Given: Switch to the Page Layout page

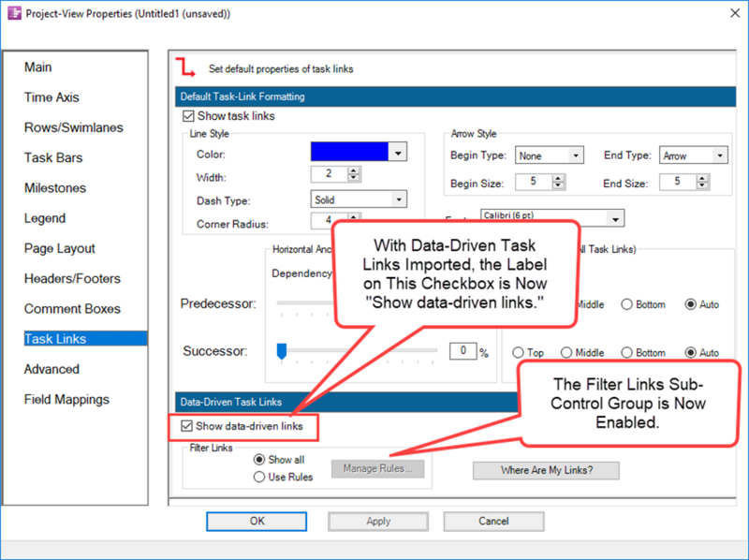Looking at the screenshot, I should coord(60,248).
